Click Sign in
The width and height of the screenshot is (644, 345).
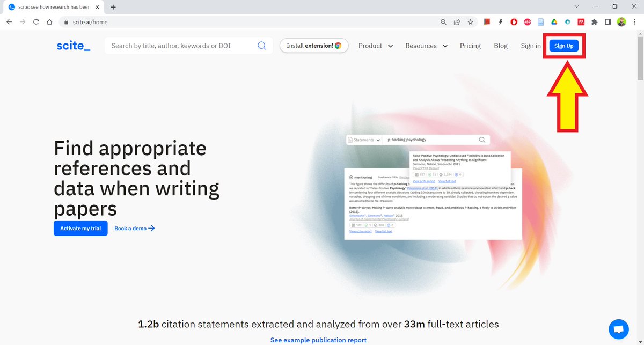(x=531, y=46)
